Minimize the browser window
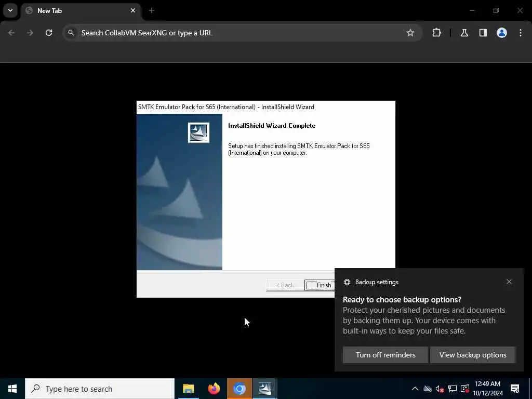 click(472, 10)
